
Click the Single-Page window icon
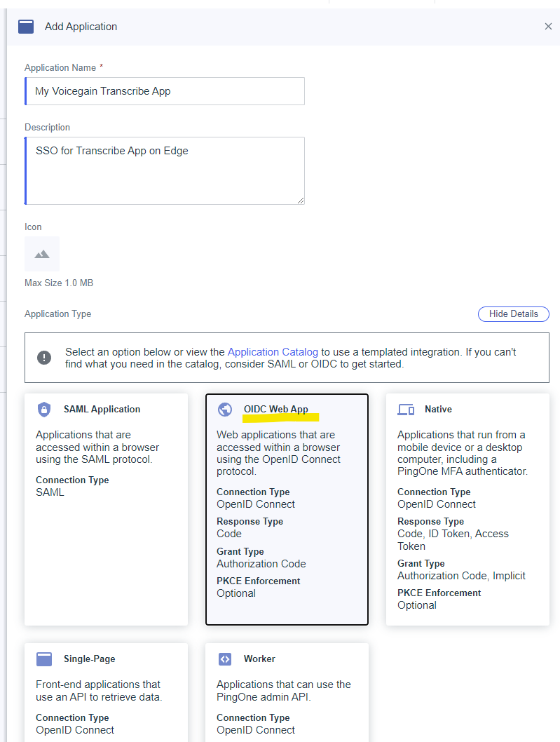[x=44, y=659]
